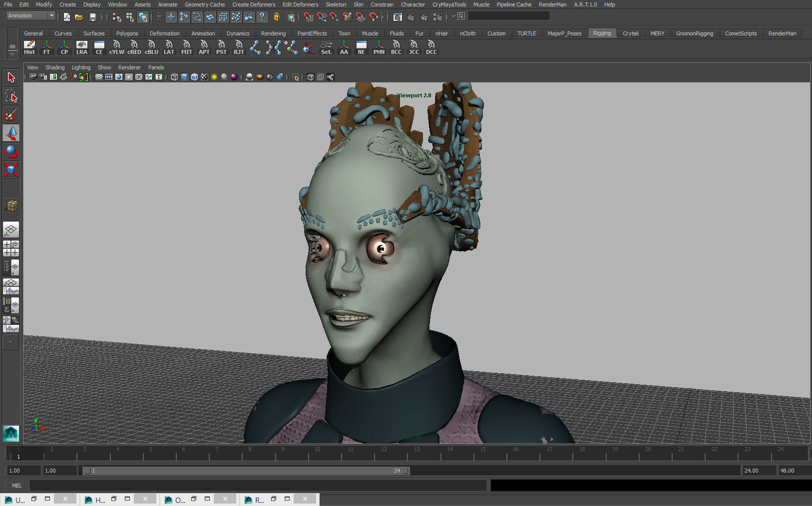Image resolution: width=812 pixels, height=506 pixels.
Task: Click the viewport Select Camera icon
Action: [x=33, y=77]
